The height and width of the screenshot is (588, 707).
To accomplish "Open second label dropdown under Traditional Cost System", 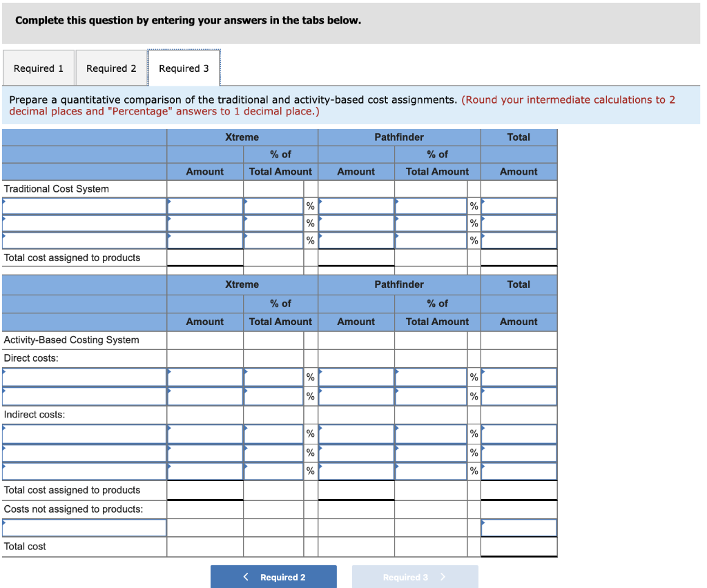I will click(x=84, y=223).
